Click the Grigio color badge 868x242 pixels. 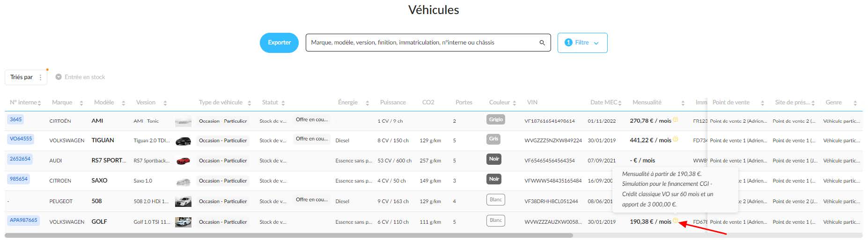coord(496,119)
